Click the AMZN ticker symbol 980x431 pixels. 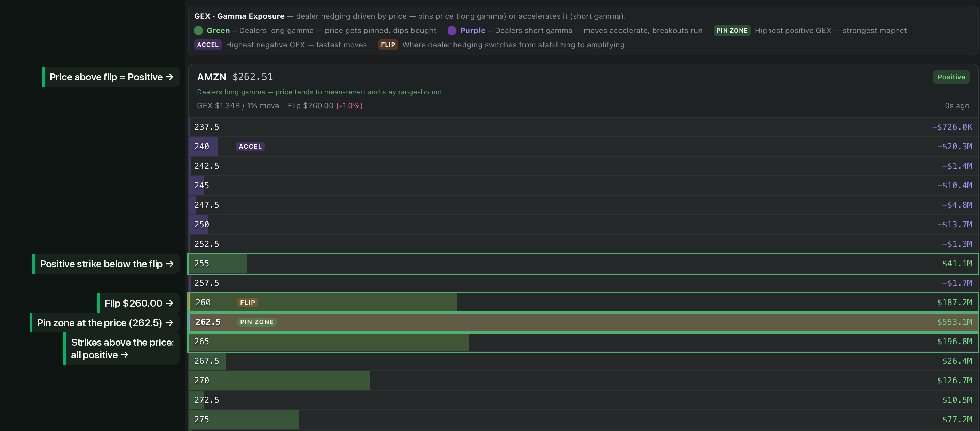[x=212, y=77]
